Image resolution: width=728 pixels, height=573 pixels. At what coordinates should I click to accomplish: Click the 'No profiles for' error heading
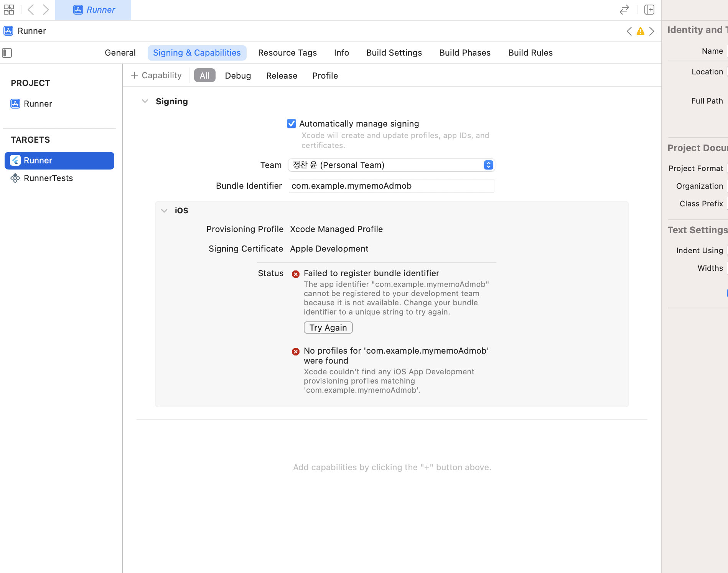tap(396, 356)
